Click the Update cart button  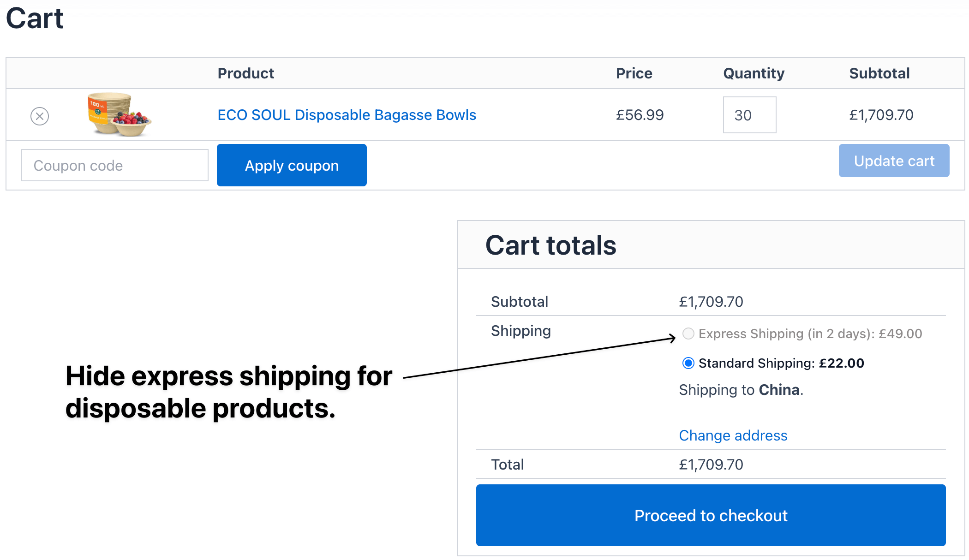894,161
